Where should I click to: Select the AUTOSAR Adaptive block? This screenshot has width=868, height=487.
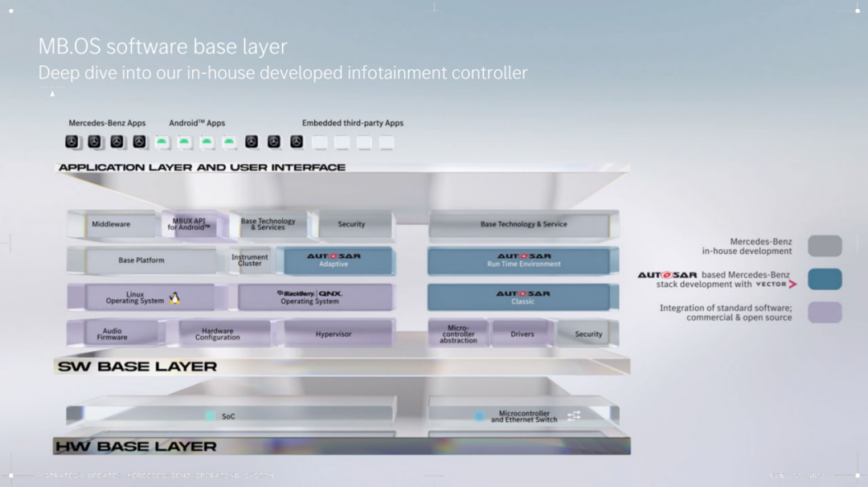[335, 260]
